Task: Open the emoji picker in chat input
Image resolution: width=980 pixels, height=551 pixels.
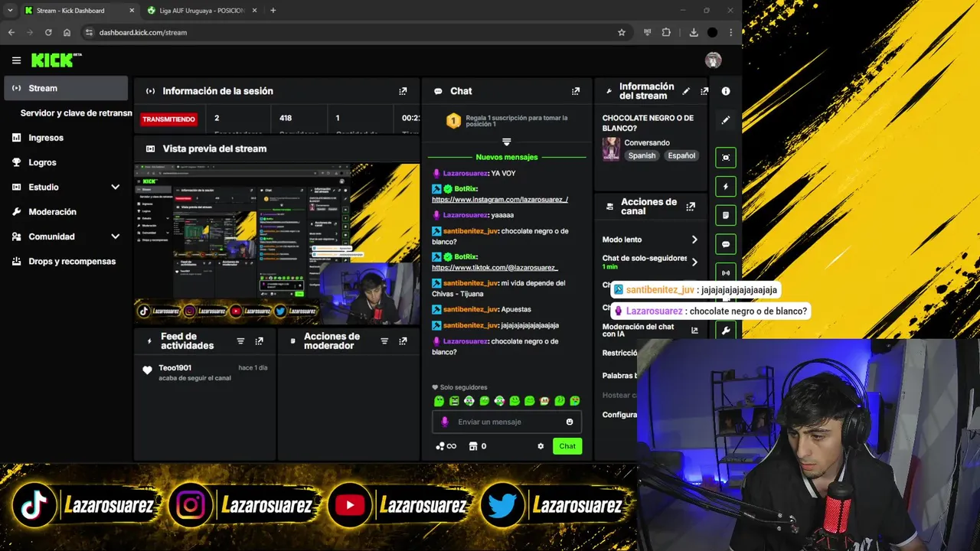Action: 569,422
